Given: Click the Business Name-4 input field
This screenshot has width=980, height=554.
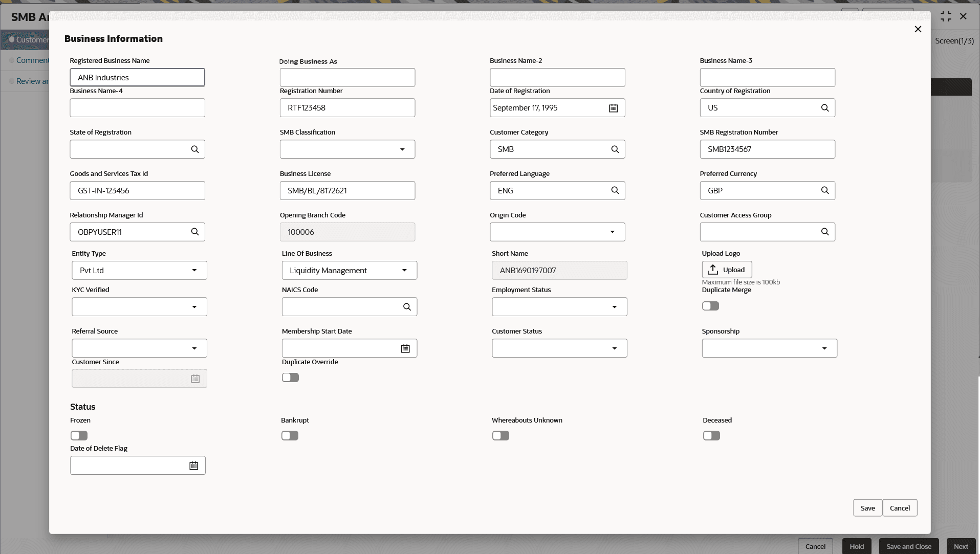Looking at the screenshot, I should [x=137, y=108].
